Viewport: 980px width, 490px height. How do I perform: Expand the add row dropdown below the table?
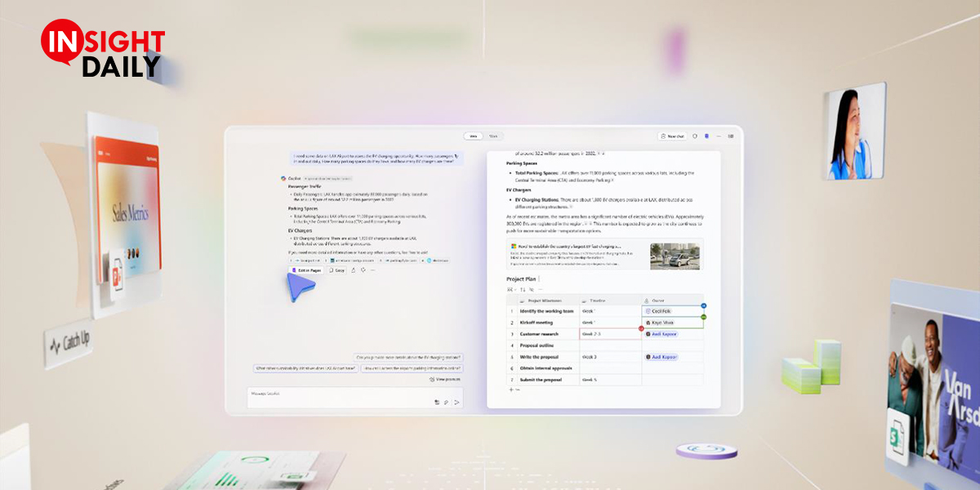[517, 390]
